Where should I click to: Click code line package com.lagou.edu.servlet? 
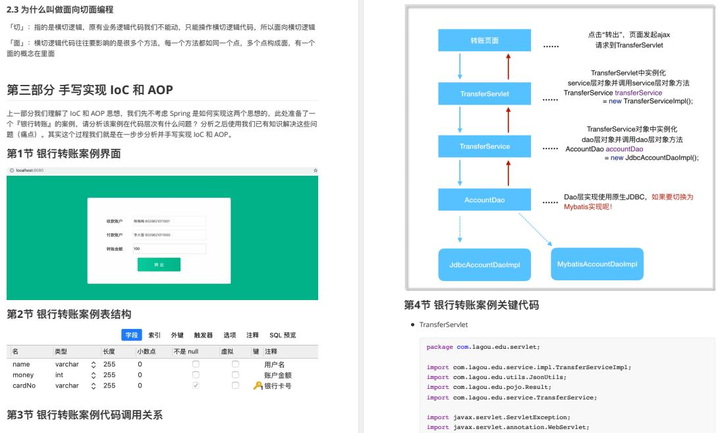(x=483, y=347)
